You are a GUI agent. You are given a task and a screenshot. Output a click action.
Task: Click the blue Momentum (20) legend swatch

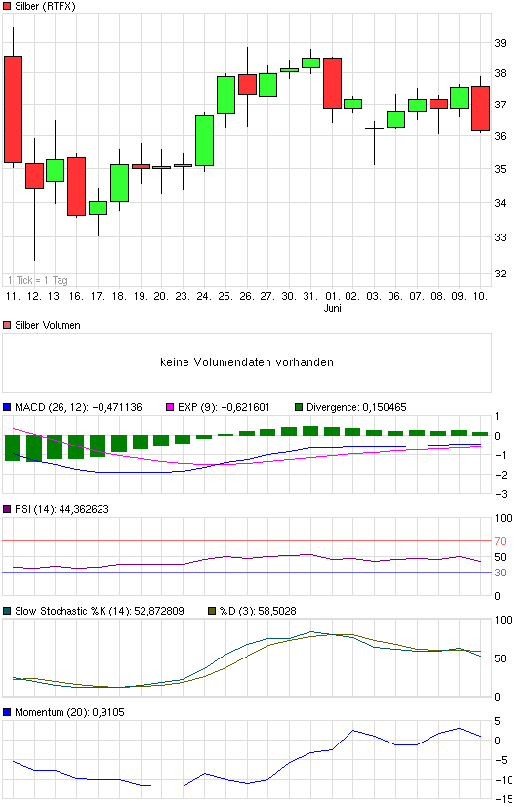click(7, 712)
